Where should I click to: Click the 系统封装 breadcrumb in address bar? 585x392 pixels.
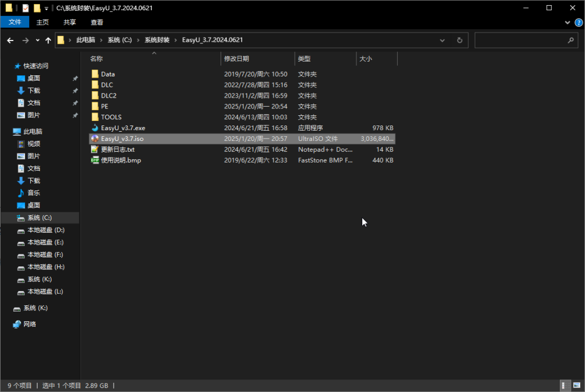[x=157, y=40]
